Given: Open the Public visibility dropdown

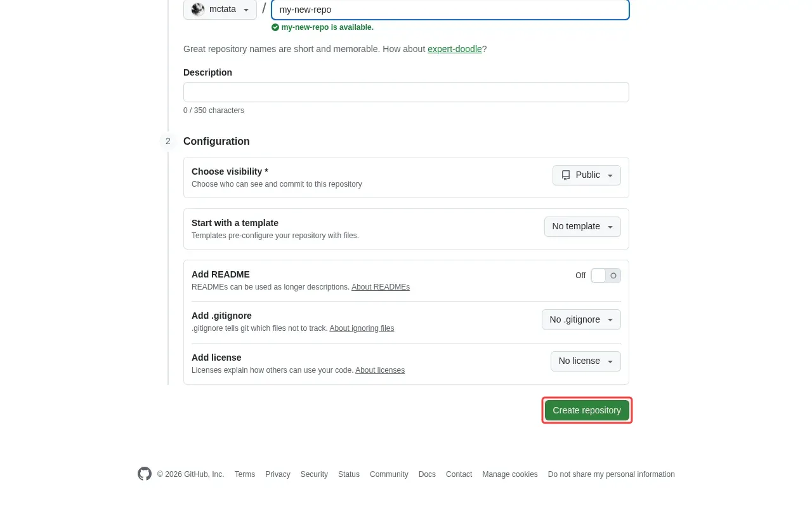Looking at the screenshot, I should coord(586,175).
